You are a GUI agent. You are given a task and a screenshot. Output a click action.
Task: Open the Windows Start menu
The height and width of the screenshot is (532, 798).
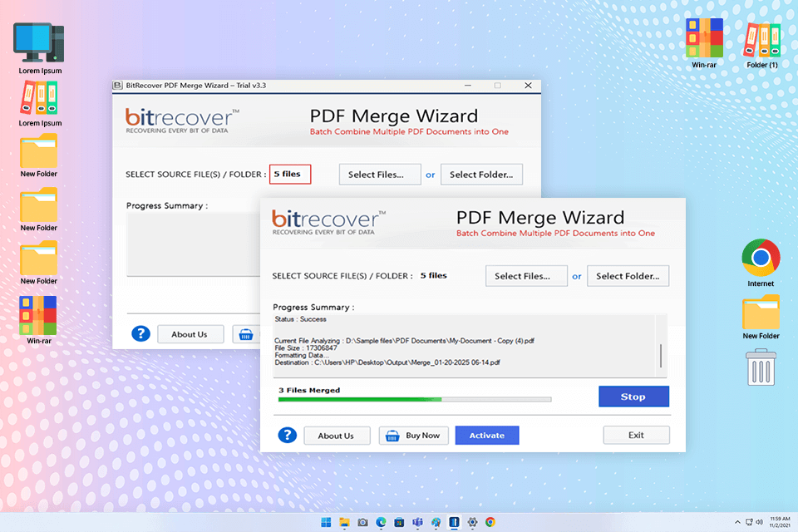pyautogui.click(x=326, y=522)
